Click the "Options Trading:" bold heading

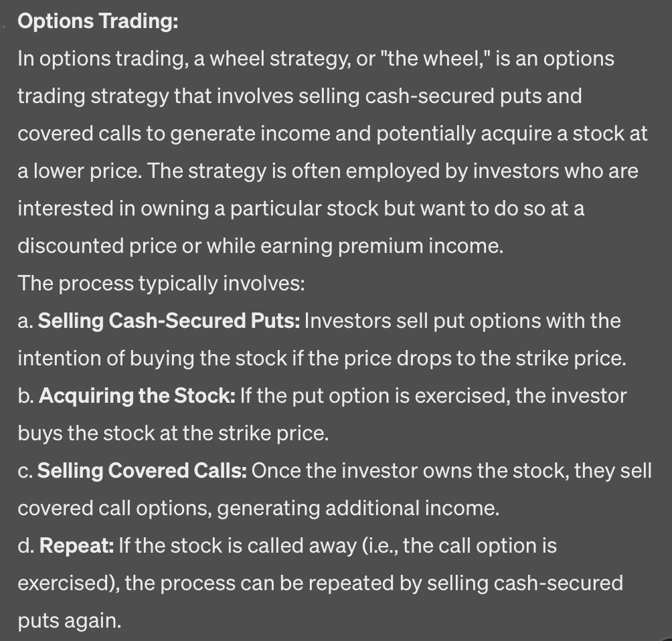point(98,21)
